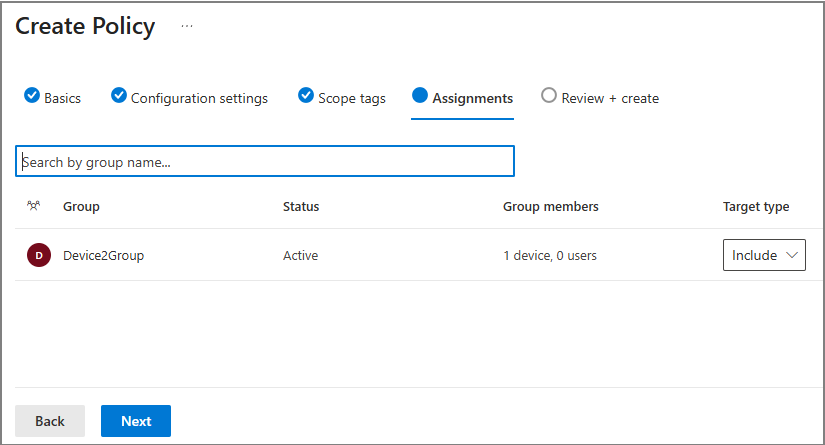Click the Assignments current step circle icon
The height and width of the screenshot is (445, 825).
coord(420,96)
